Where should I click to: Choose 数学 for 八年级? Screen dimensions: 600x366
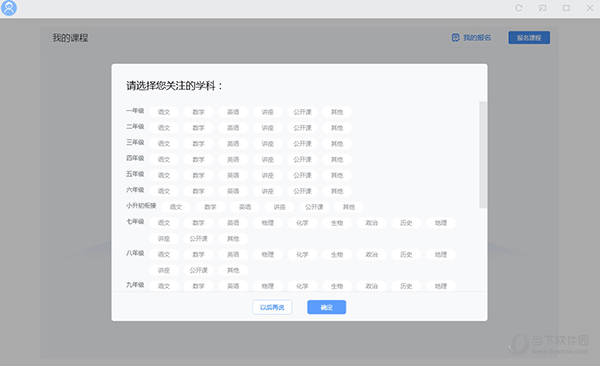pyautogui.click(x=198, y=255)
